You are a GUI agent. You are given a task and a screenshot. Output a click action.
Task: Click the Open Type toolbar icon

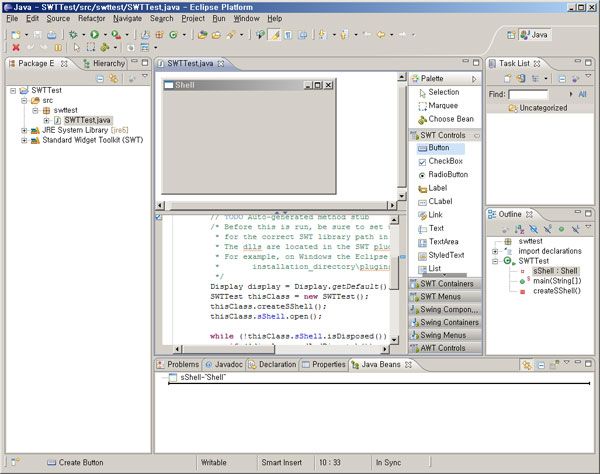[x=202, y=35]
